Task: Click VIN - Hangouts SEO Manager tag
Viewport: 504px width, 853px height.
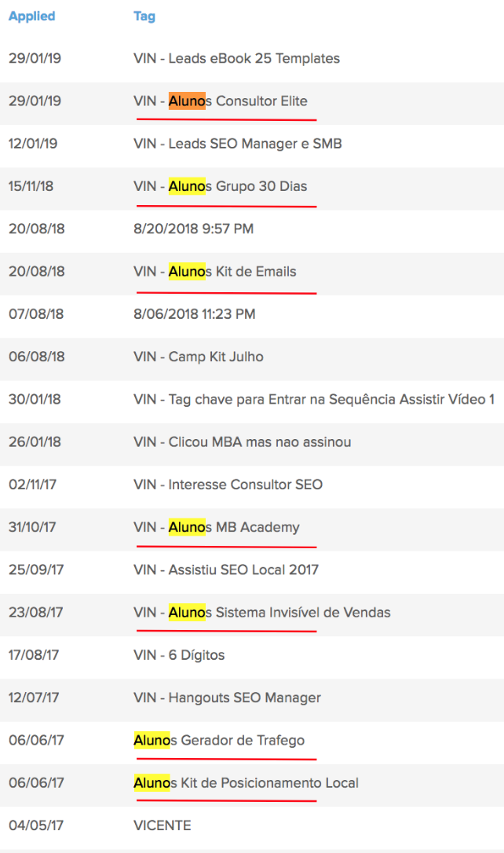Action: 227,697
